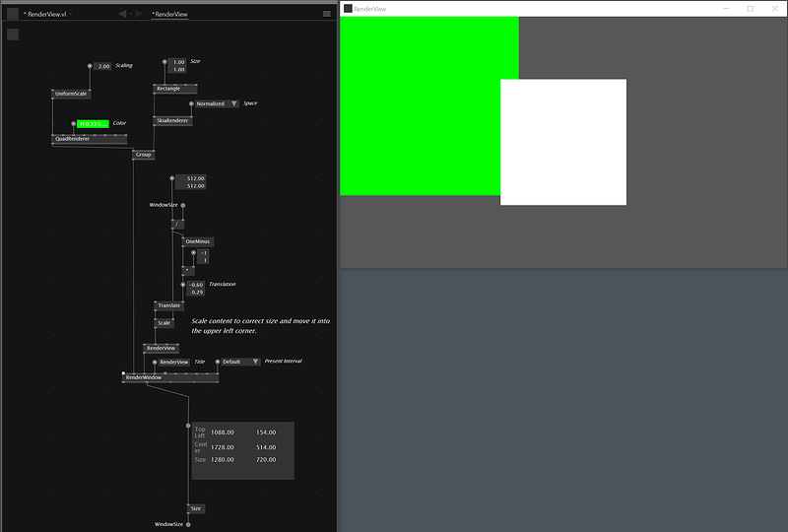Edit the -0.60 Translation value
The height and width of the screenshot is (532, 788).
point(196,285)
